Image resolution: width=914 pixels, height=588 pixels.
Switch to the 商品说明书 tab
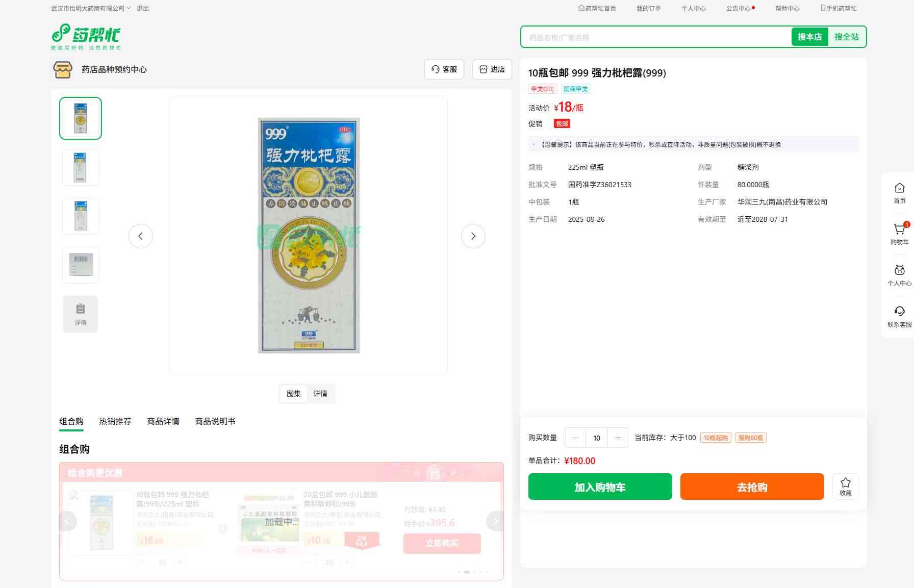click(x=215, y=421)
